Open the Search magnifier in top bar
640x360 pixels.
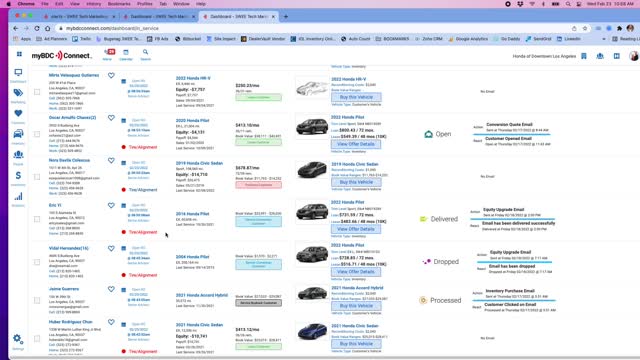coord(145,52)
